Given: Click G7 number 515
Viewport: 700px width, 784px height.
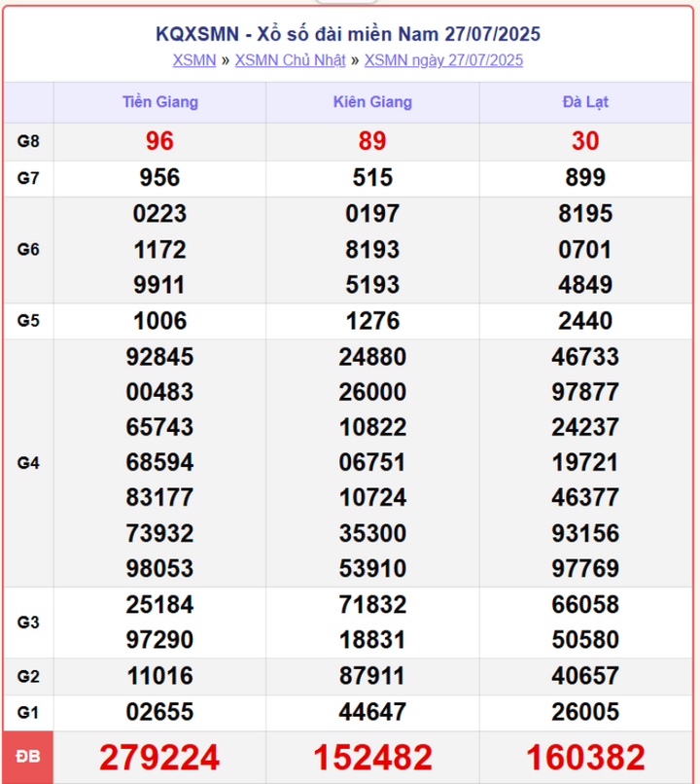Looking at the screenshot, I should click(372, 177).
